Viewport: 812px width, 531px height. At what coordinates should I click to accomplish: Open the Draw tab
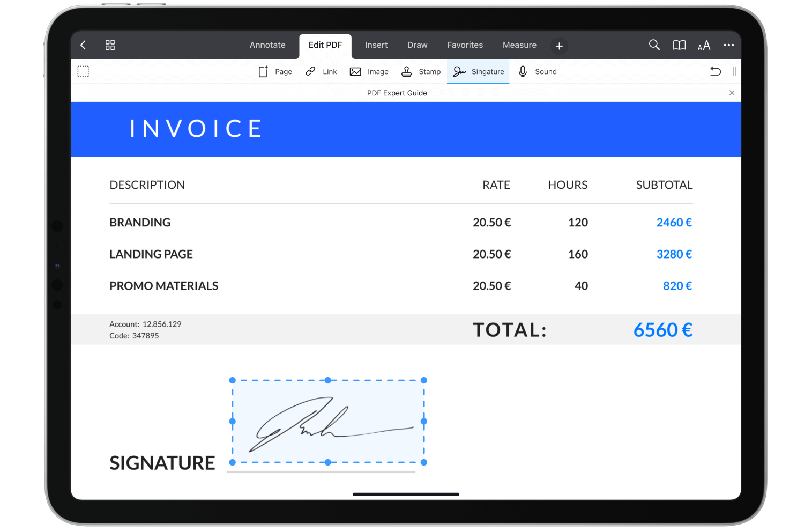418,45
